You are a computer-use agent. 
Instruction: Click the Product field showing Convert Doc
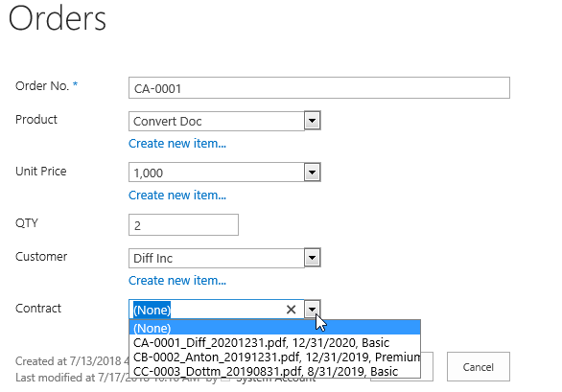tap(217, 121)
